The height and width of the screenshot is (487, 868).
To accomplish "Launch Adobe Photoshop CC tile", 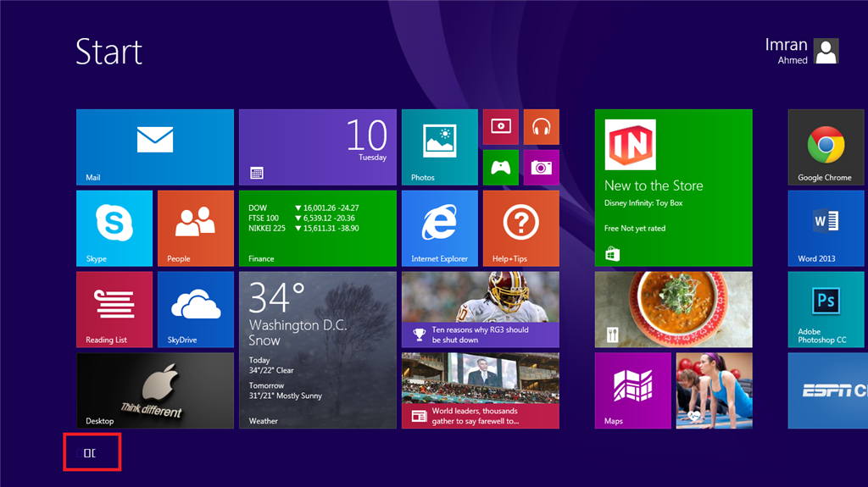I will point(826,309).
